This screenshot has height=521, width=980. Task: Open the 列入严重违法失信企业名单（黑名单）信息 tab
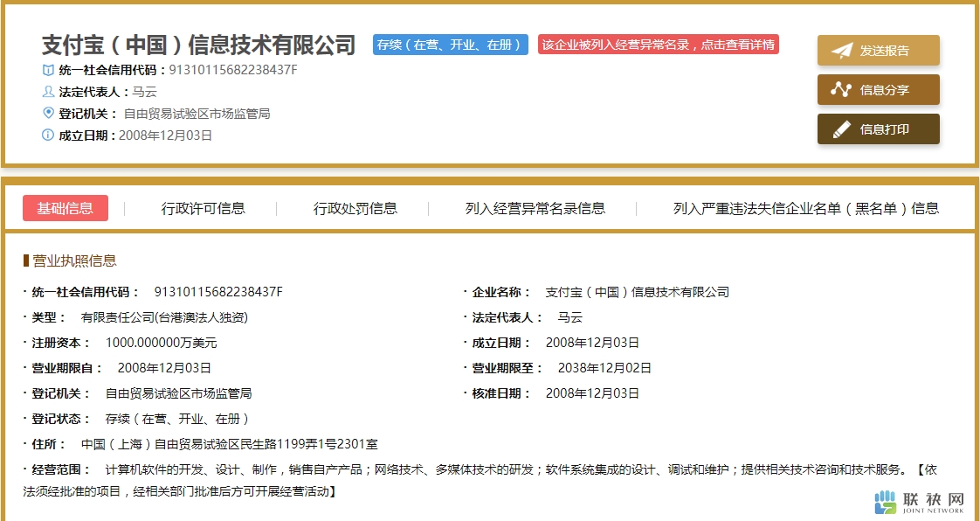[x=806, y=208]
